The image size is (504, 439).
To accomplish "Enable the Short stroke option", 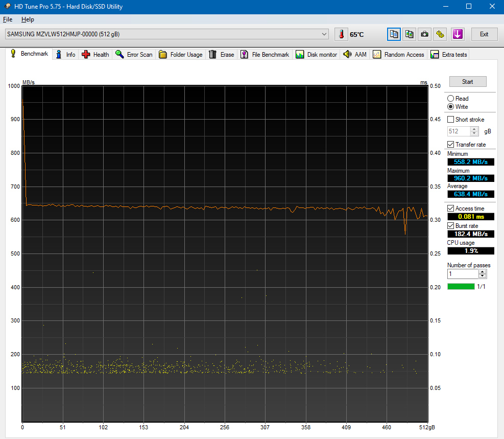I will point(450,119).
